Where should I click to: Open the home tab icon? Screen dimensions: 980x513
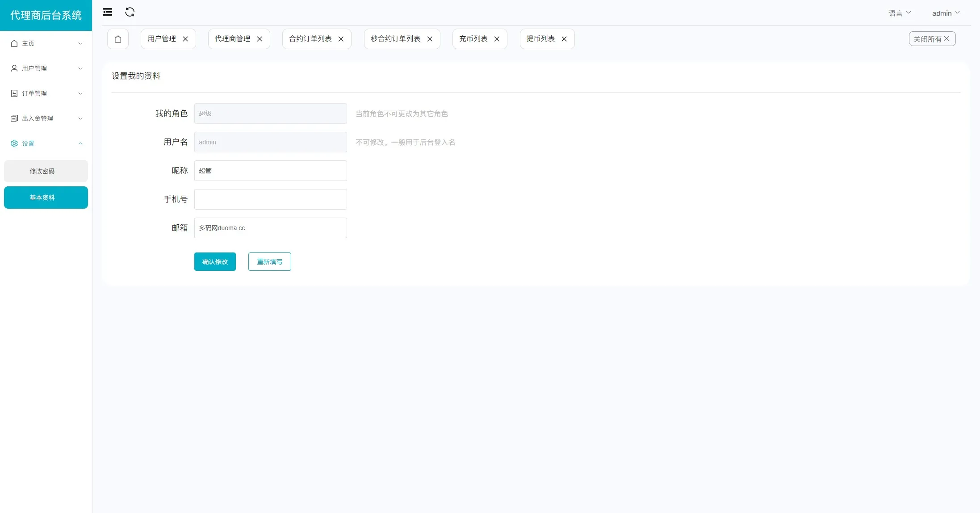(x=118, y=39)
